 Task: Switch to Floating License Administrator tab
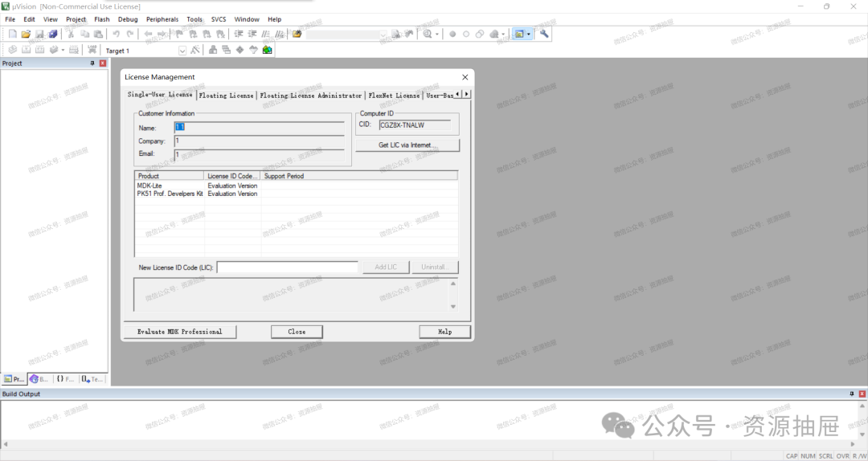[x=310, y=96]
